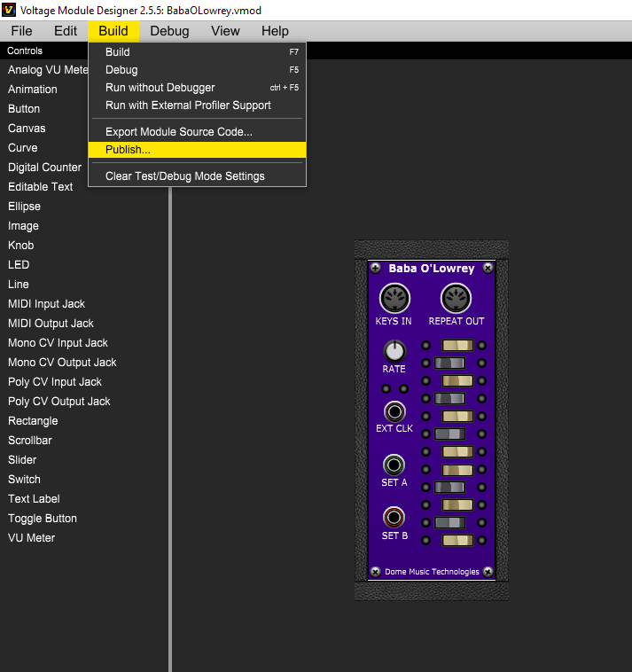The image size is (632, 672).
Task: Select the SET B input jack
Action: click(x=394, y=518)
